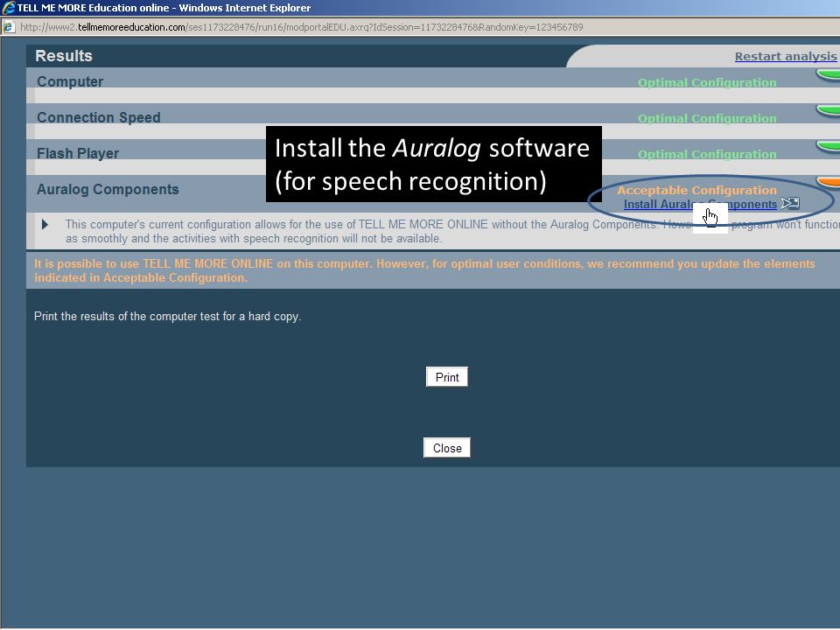Click the Print button
This screenshot has width=840, height=630.
pyautogui.click(x=447, y=377)
